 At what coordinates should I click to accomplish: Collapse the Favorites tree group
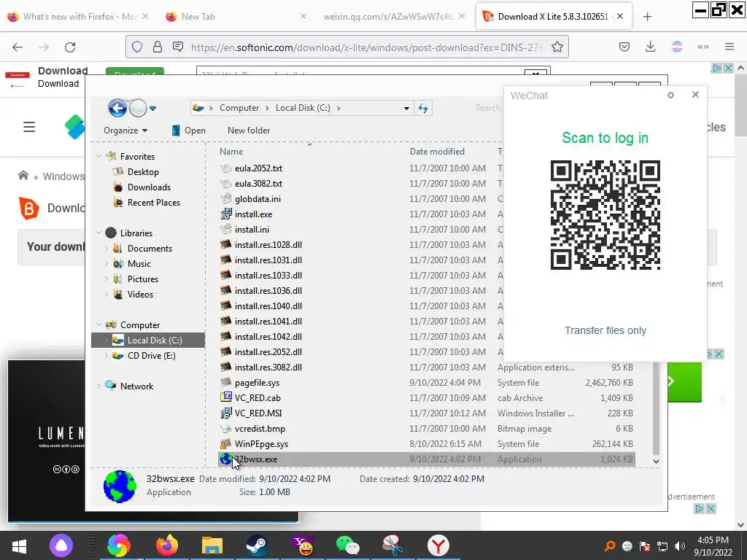tap(98, 156)
